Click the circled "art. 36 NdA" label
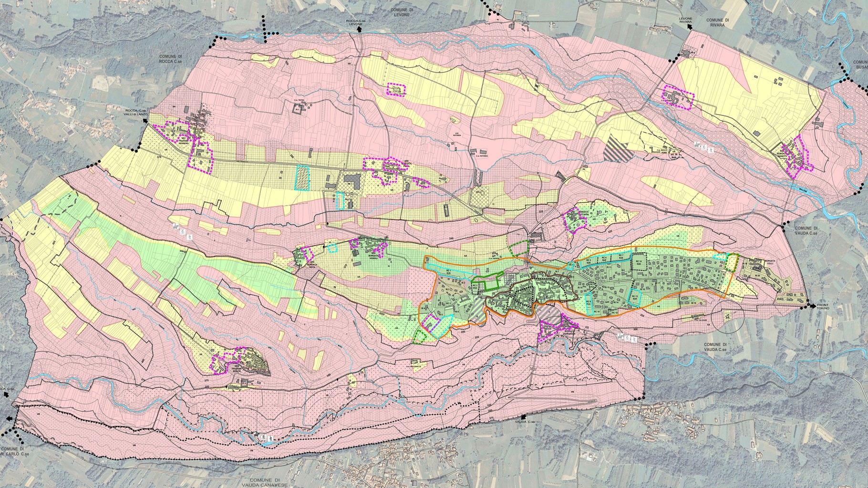The image size is (868, 488). point(674,154)
